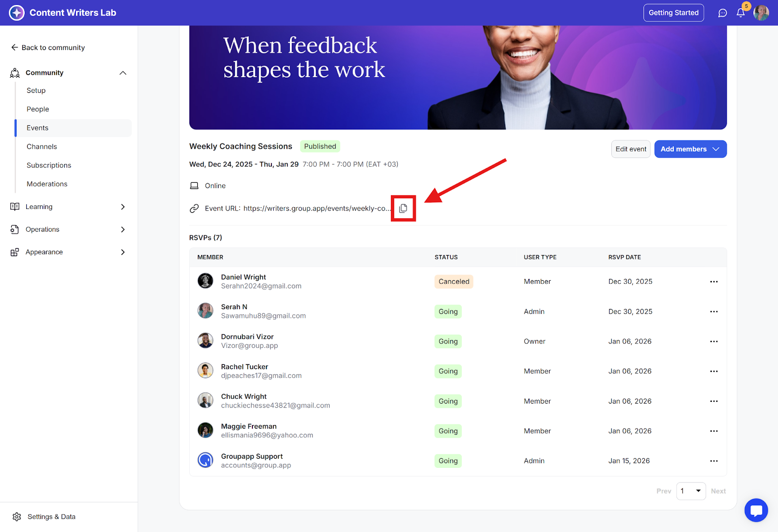Open the user profile avatar in header
778x532 pixels.
761,13
